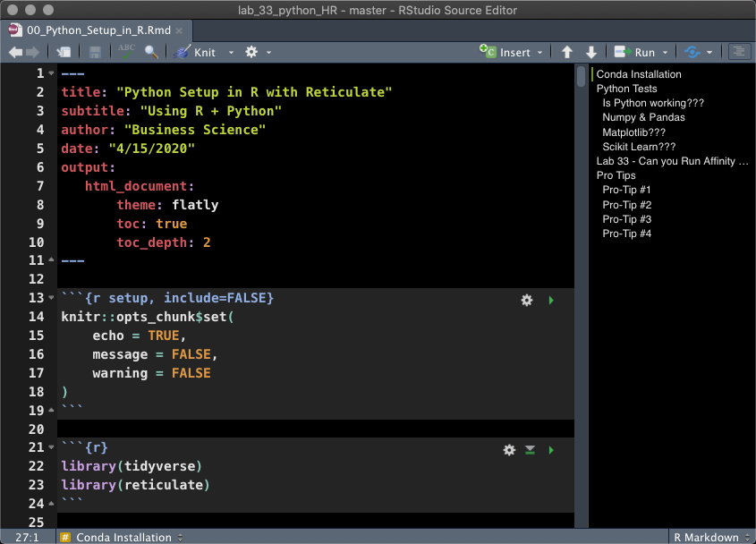Show the document outline panel icon
Screen dimensions: 756x544
coord(738,52)
